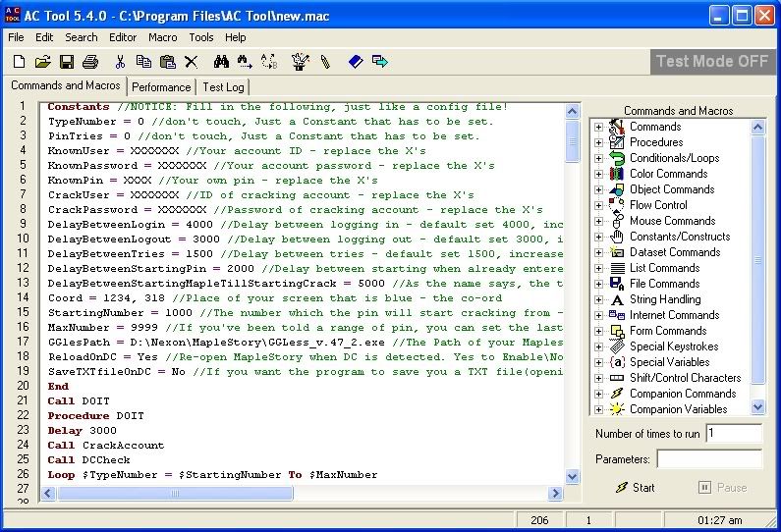Select the String Handling letter A icon

click(617, 299)
